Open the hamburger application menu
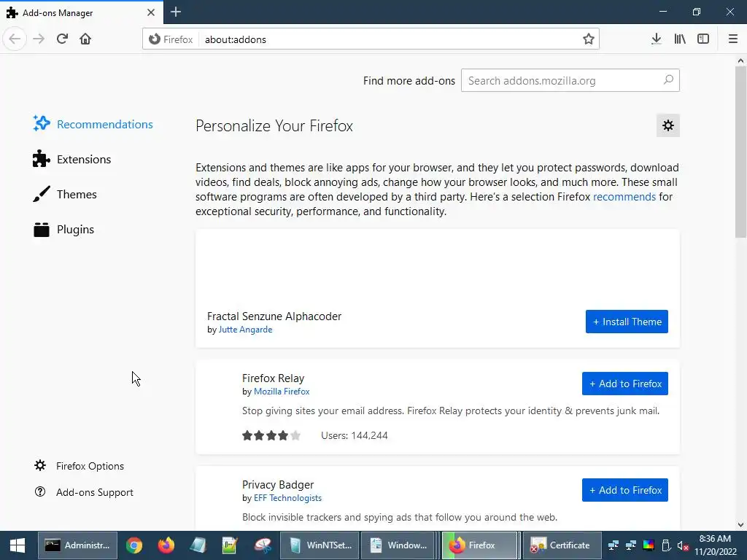Screen dimensions: 747x560 pos(732,39)
